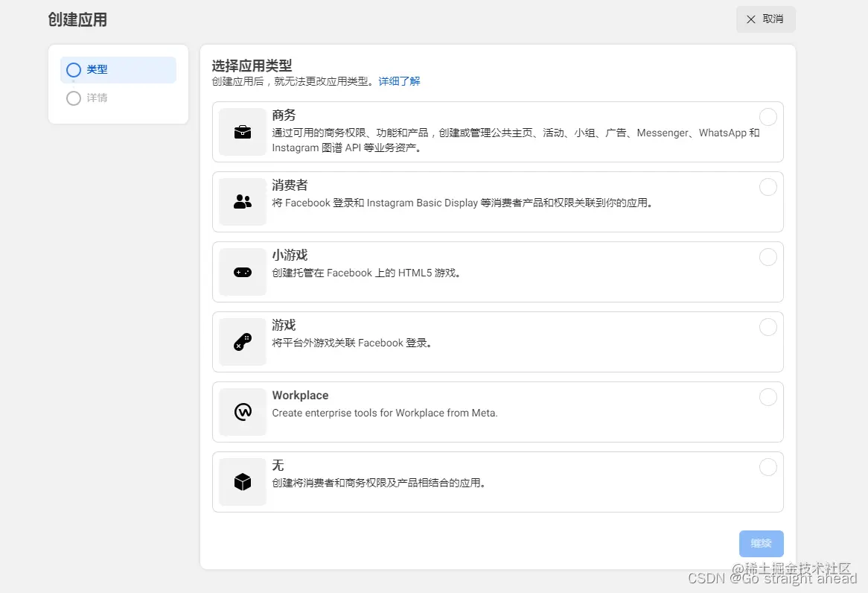Screen dimensions: 868x593
Task: Click the X icon next to 取消
Action: pos(750,19)
